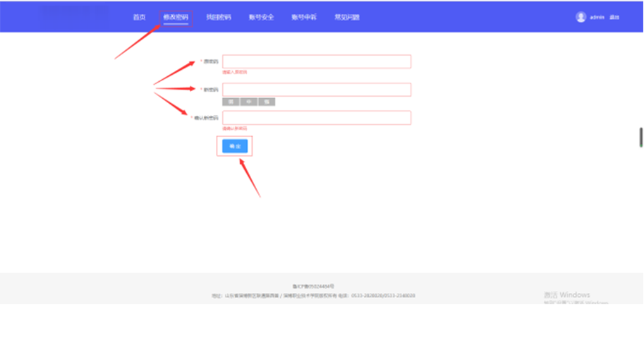644x360 pixels.
Task: Click the page's vertical scrollbar thumb
Action: [x=640, y=136]
